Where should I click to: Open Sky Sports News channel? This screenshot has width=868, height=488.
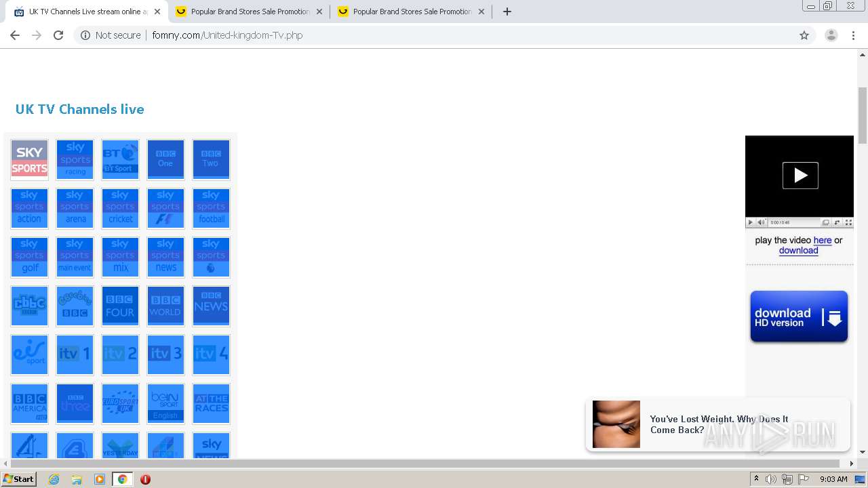click(x=165, y=257)
